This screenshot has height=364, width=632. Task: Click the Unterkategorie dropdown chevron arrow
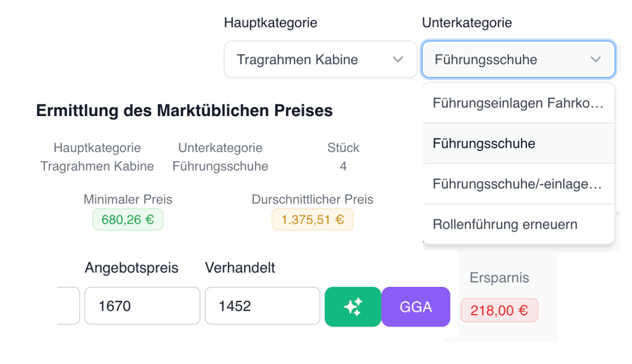tap(596, 60)
